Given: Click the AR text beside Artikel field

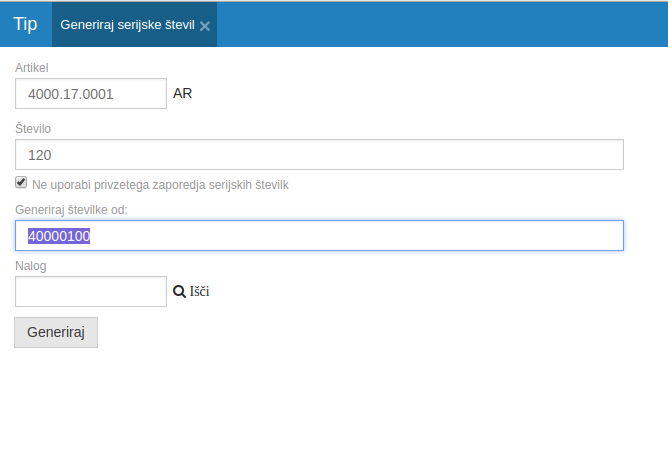Looking at the screenshot, I should coord(182,94).
